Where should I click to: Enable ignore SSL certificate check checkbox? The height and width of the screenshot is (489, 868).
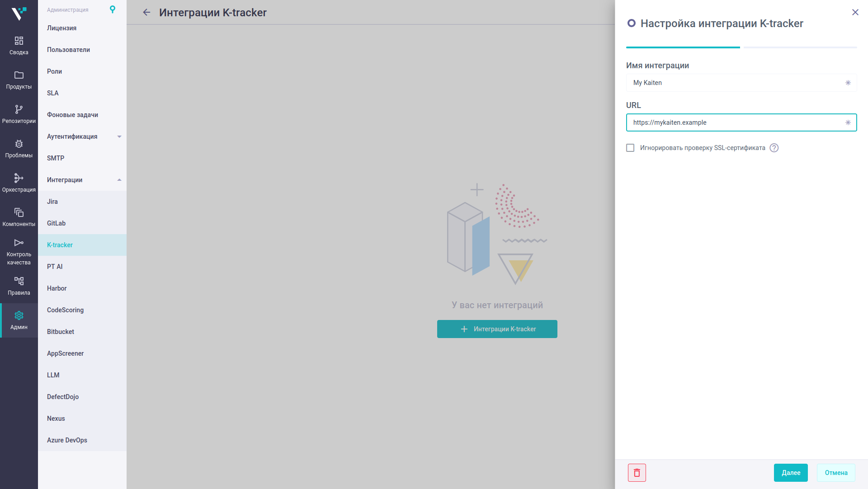click(x=630, y=148)
